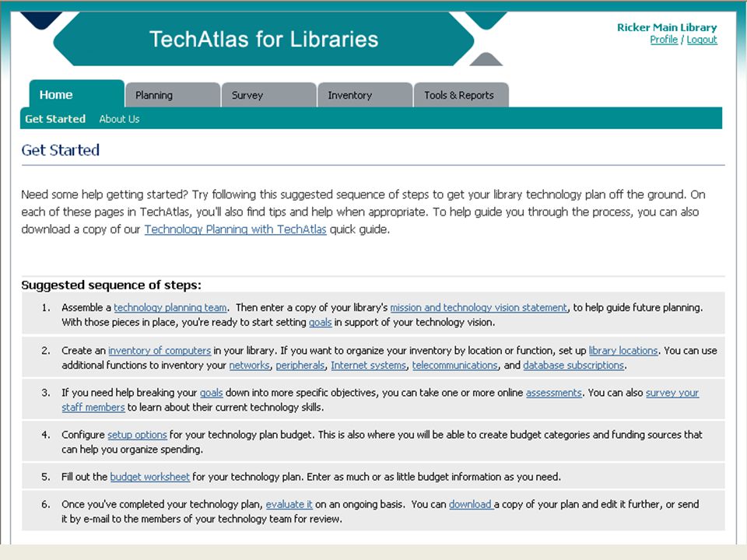Open mission and technology vision statement link
Viewport: 747px width, 560px height.
tap(479, 308)
